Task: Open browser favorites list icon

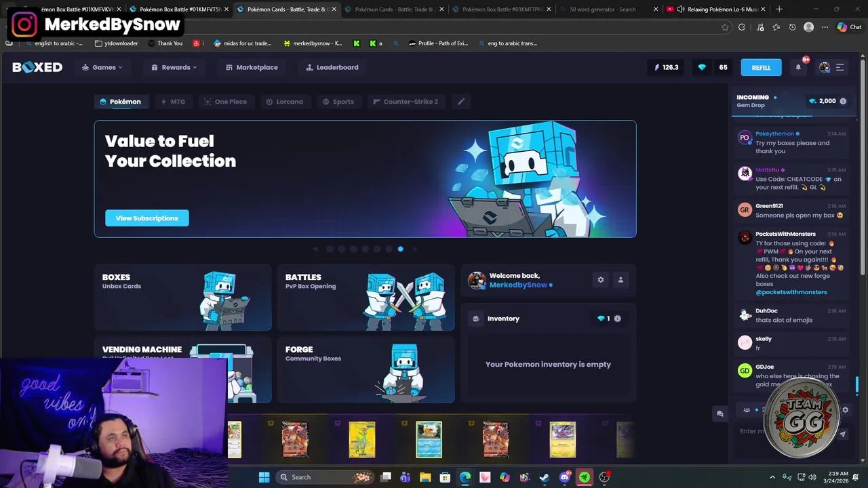Action: click(x=776, y=27)
